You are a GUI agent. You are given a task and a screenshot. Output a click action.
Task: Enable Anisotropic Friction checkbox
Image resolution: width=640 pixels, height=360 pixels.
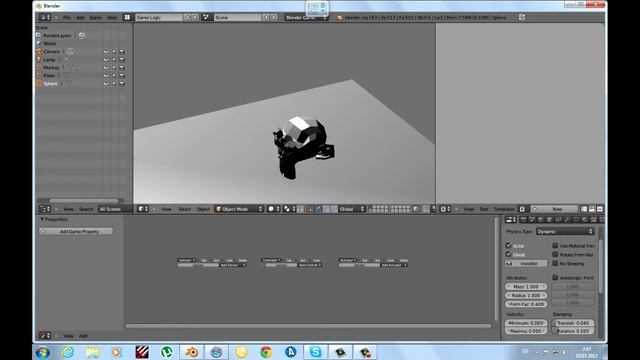[x=555, y=278]
